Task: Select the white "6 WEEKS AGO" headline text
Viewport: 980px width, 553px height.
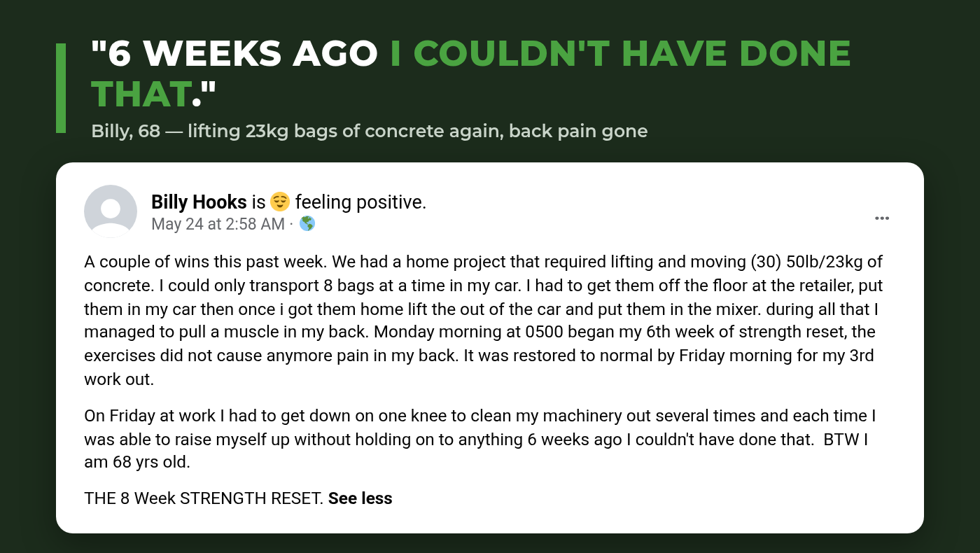Action: click(234, 53)
